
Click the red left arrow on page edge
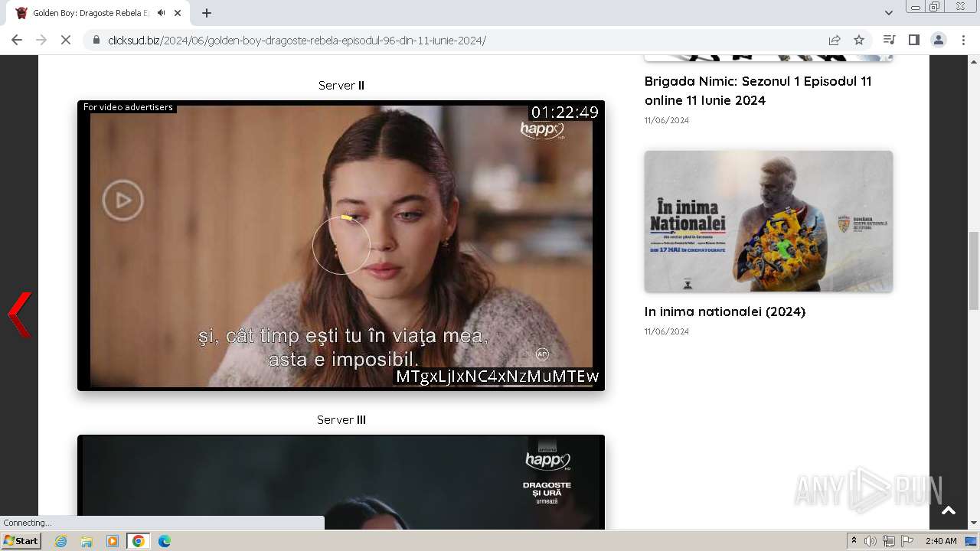pyautogui.click(x=19, y=314)
